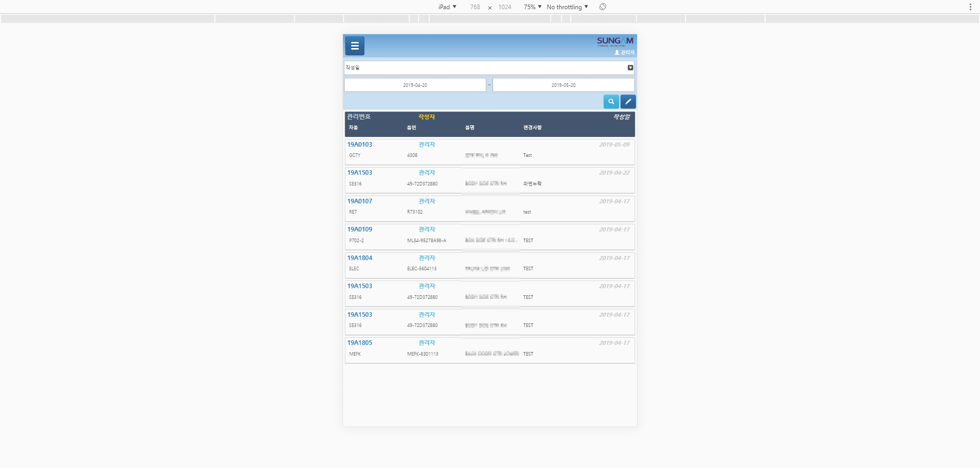This screenshot has height=468, width=980.
Task: Open record 19A0103
Action: 359,144
